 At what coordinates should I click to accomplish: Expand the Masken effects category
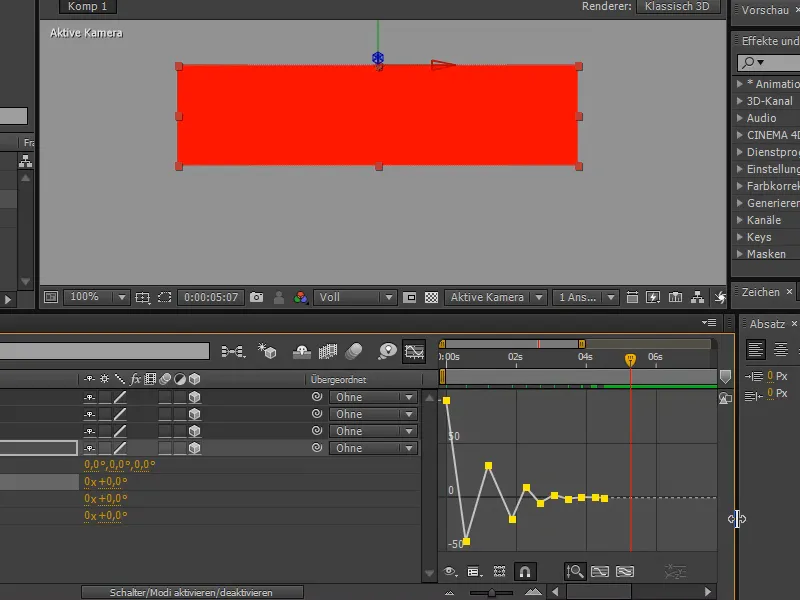pos(740,254)
